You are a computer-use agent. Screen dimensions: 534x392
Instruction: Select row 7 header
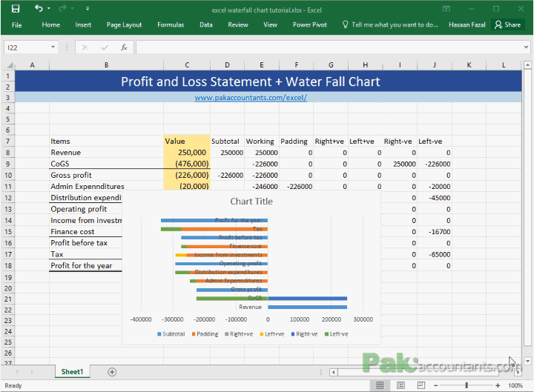(x=8, y=142)
